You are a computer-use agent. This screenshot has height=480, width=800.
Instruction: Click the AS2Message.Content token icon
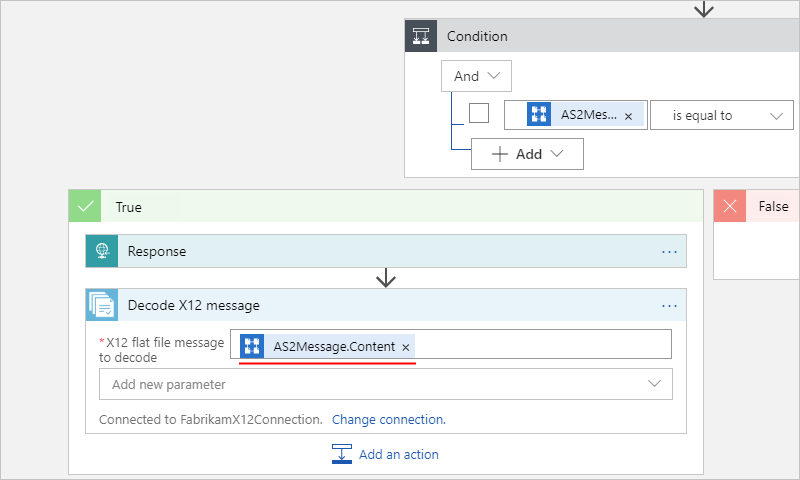coord(253,346)
